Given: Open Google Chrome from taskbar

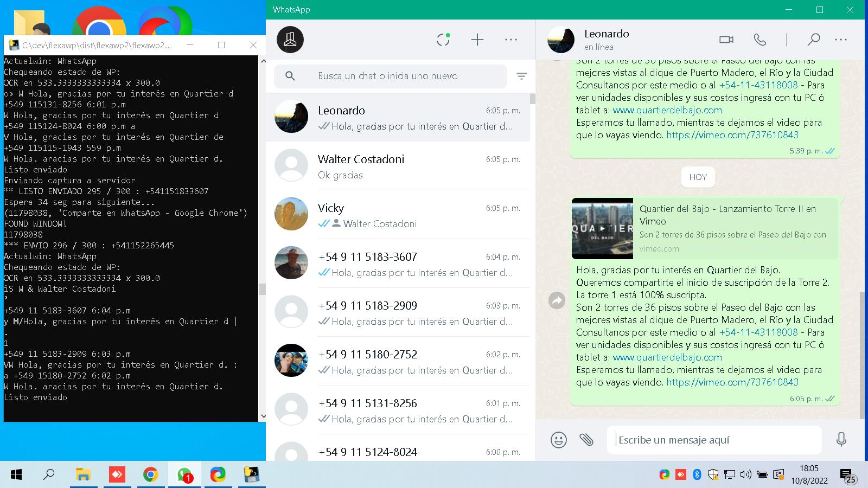Looking at the screenshot, I should click(x=151, y=475).
